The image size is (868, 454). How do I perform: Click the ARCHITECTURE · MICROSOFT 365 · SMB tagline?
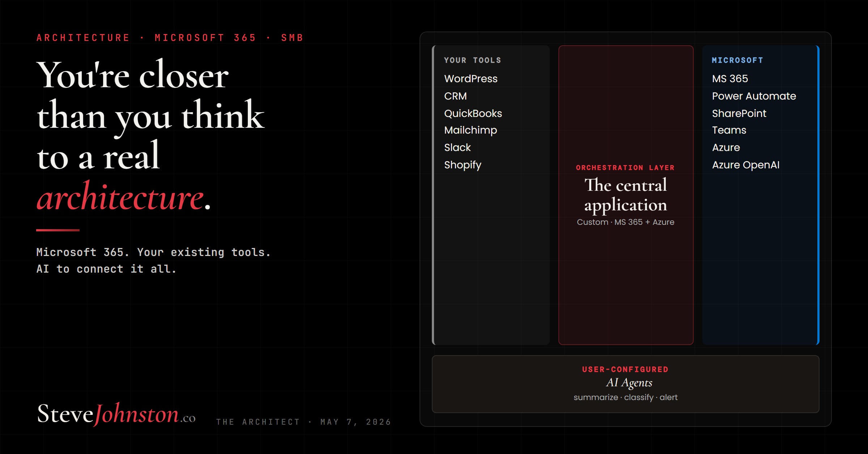170,38
